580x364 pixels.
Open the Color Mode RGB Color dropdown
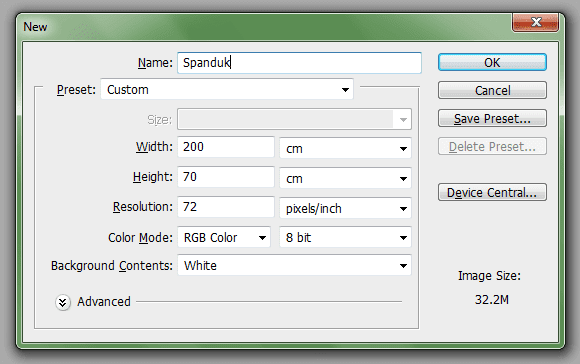224,237
